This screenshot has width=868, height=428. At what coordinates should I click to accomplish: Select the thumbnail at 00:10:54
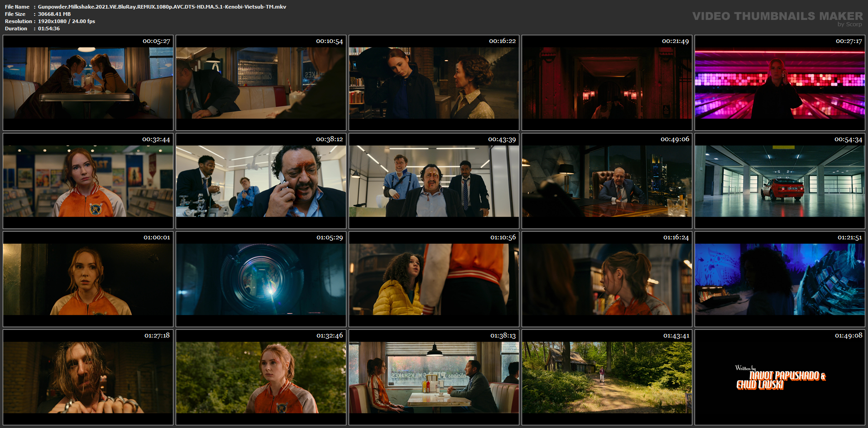pyautogui.click(x=261, y=83)
